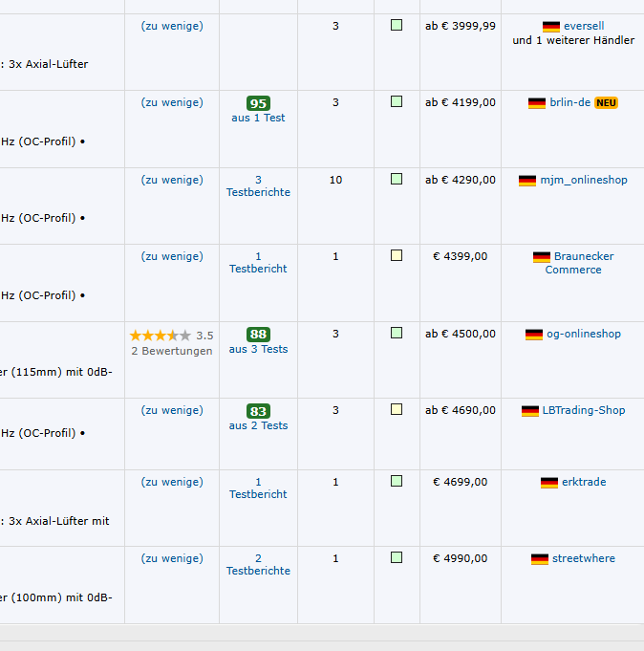Screen dimensions: 644x651
Task: Open the '3 Testberichte' link
Action: tap(258, 186)
